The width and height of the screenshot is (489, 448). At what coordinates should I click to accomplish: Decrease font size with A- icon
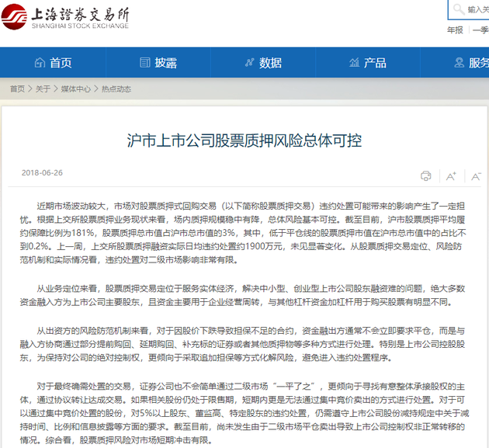[x=476, y=176]
